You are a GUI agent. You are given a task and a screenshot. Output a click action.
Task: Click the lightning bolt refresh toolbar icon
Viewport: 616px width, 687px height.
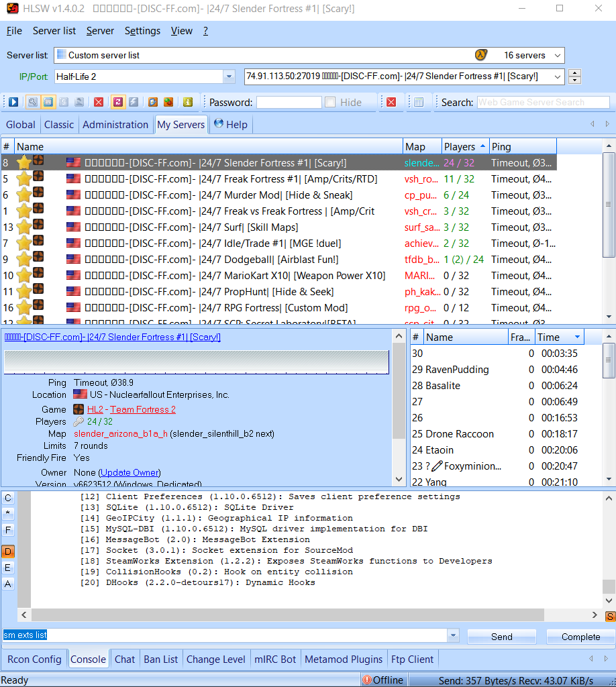coord(134,102)
